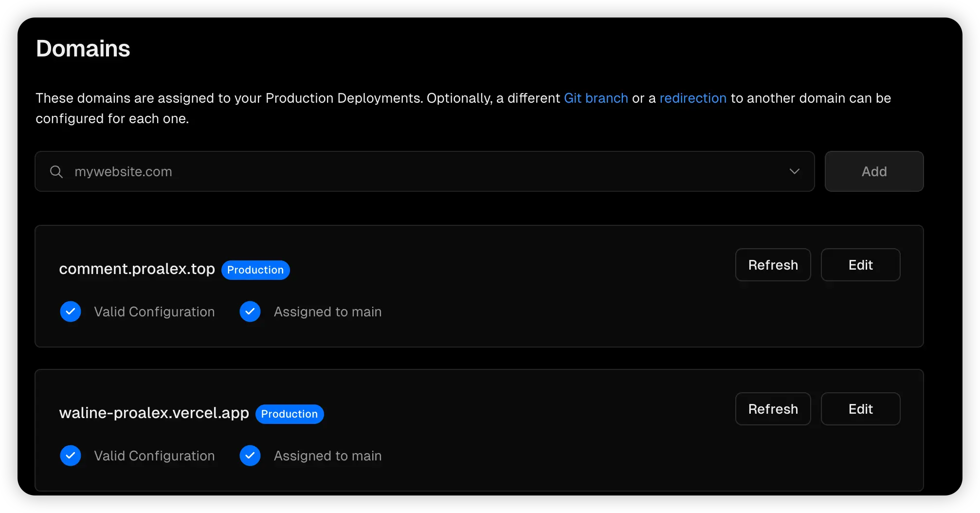
Task: Refresh the waline-proalex.vercel.app domain
Action: pyautogui.click(x=773, y=409)
